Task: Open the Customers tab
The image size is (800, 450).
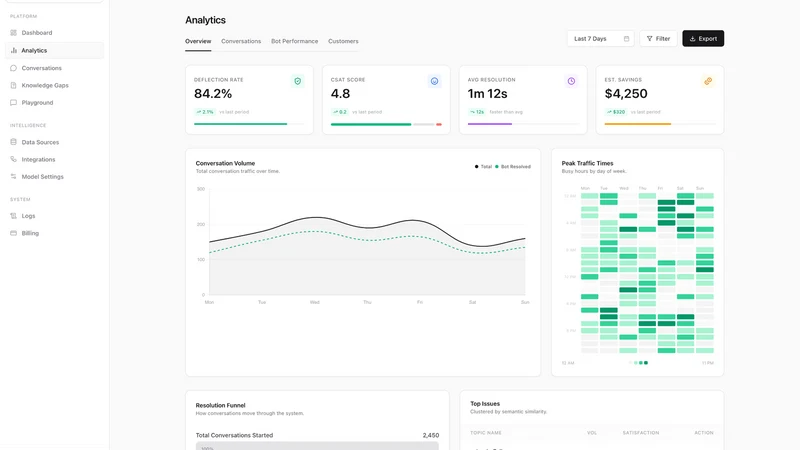Action: pos(343,41)
